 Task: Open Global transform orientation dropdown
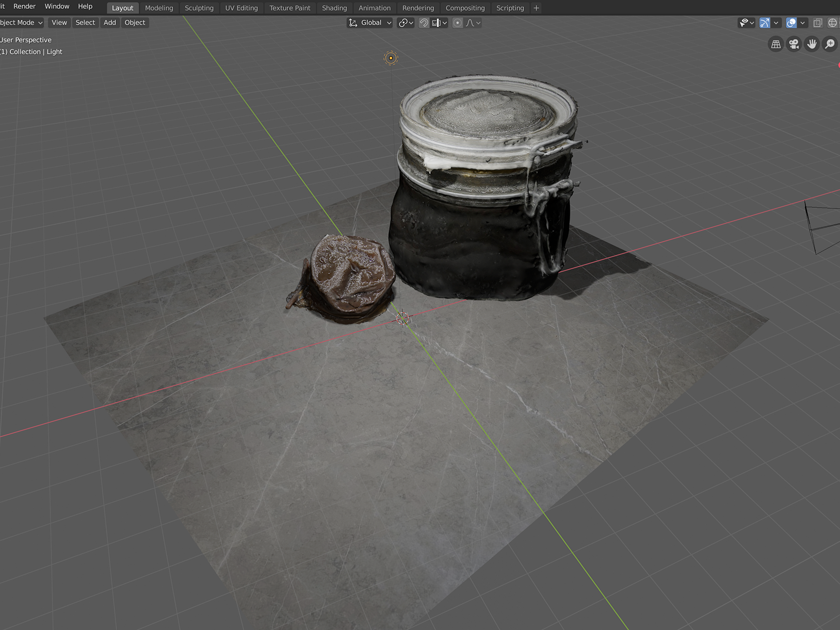370,23
